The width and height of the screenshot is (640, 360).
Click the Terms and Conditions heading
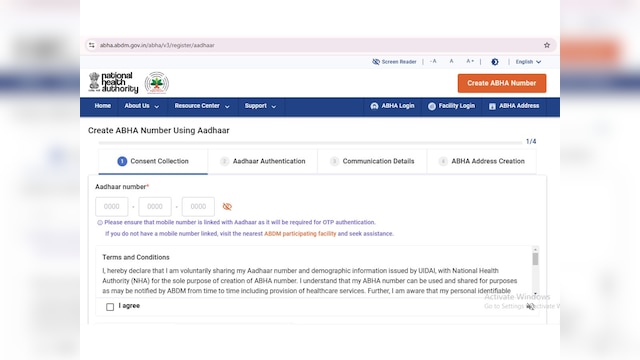(x=136, y=257)
